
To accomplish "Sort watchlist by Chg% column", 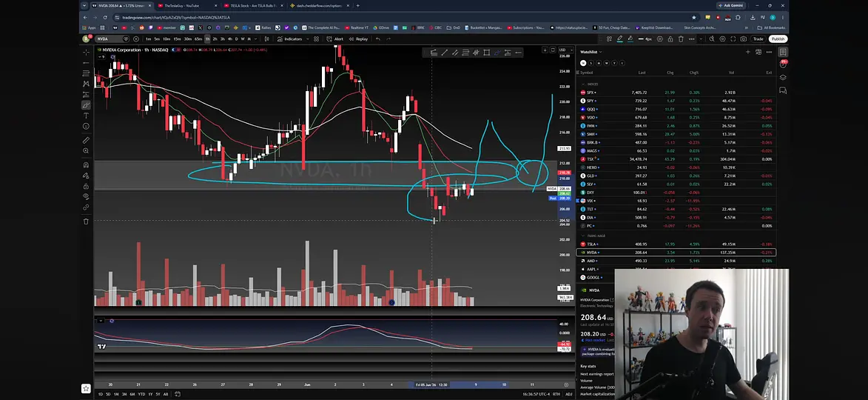I will click(x=694, y=73).
